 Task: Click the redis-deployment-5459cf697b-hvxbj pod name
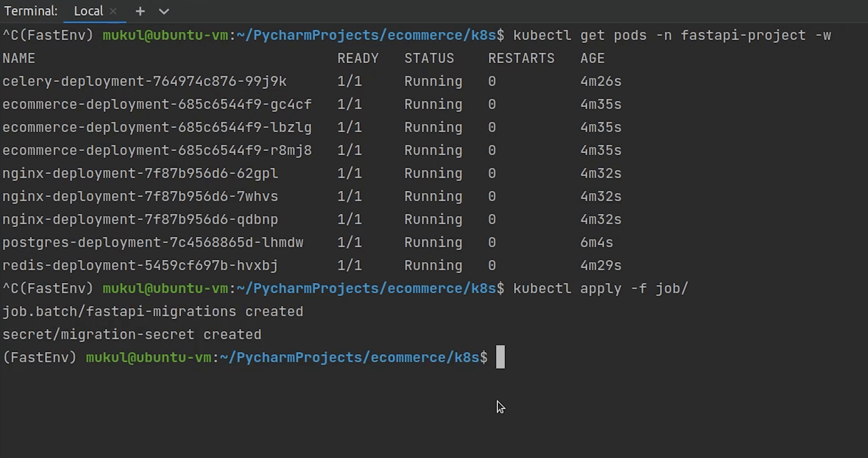140,265
